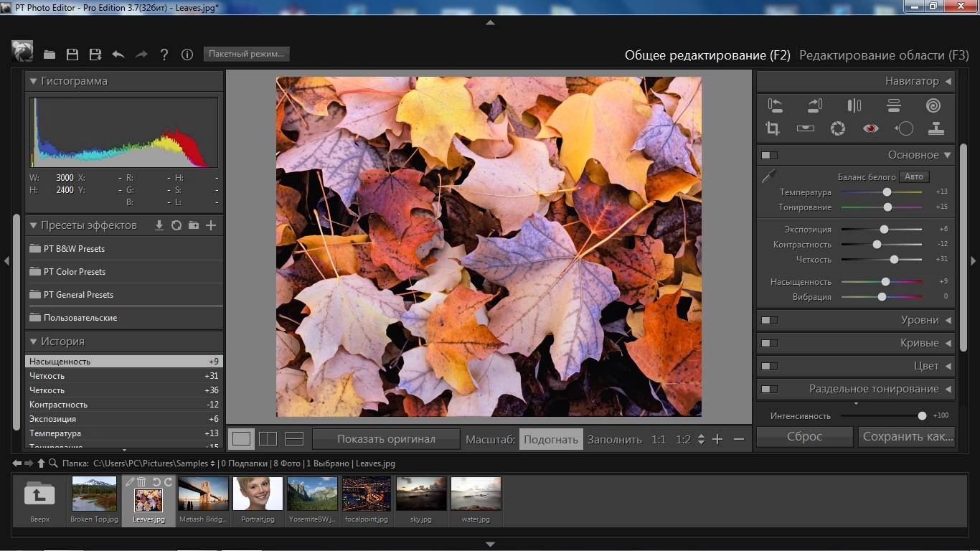
Task: Open the PT General Presets folder
Action: pos(124,295)
